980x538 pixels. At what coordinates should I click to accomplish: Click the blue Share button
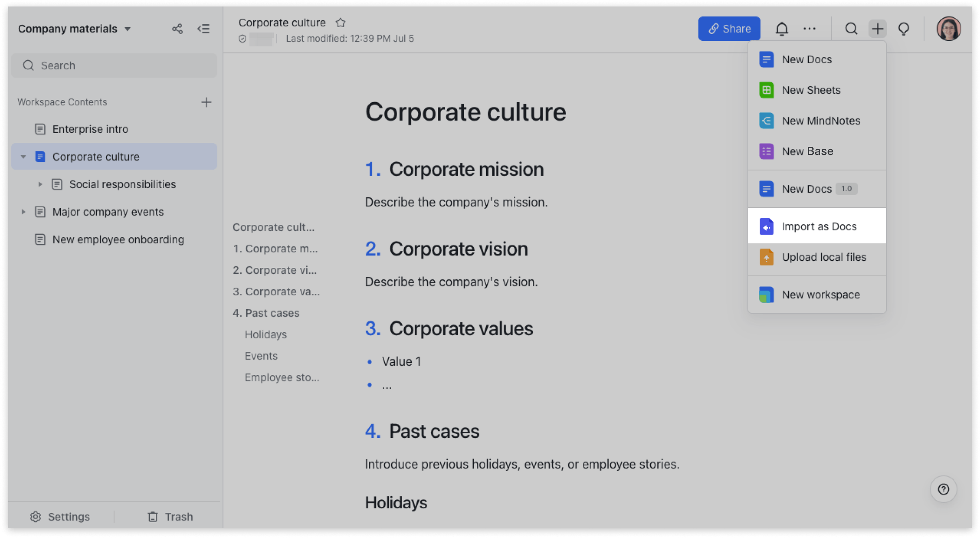[729, 29]
